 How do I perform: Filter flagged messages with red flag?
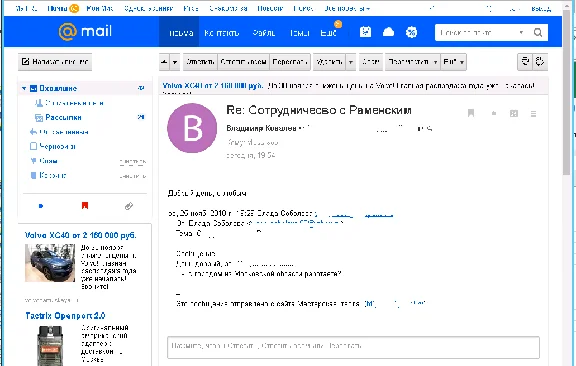click(85, 205)
